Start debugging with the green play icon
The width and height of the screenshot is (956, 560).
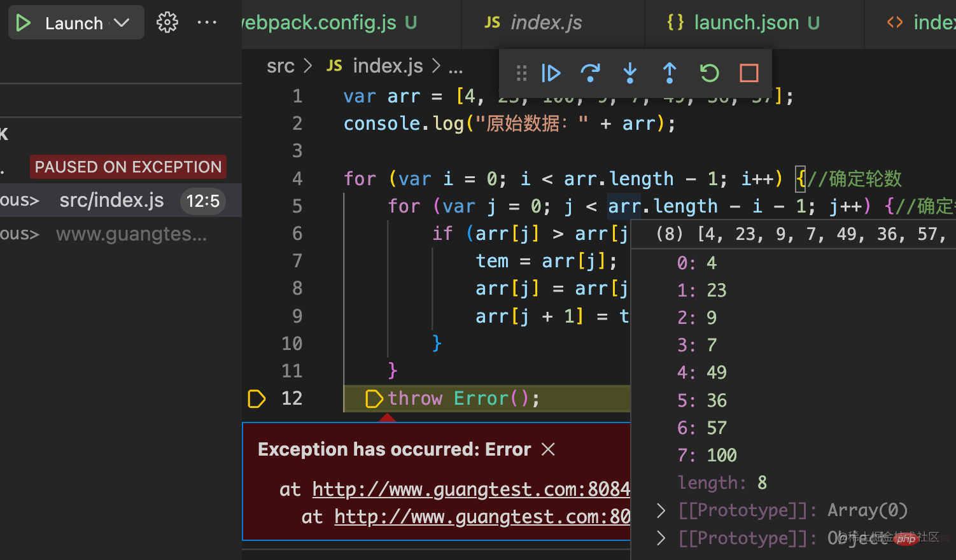(x=24, y=24)
